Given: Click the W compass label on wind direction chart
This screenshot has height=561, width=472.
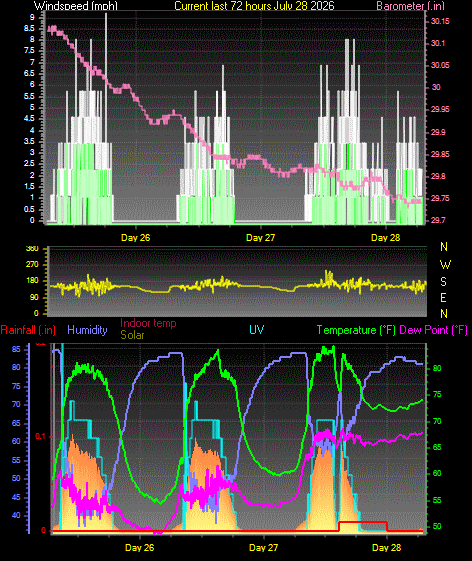Looking at the screenshot, I should (x=445, y=265).
